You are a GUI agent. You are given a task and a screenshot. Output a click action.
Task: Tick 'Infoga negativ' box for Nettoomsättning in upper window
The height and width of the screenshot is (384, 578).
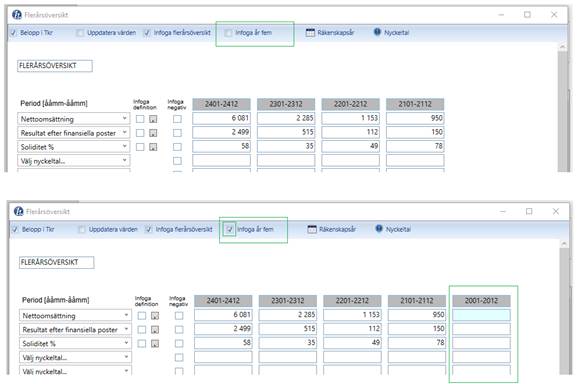(x=177, y=119)
